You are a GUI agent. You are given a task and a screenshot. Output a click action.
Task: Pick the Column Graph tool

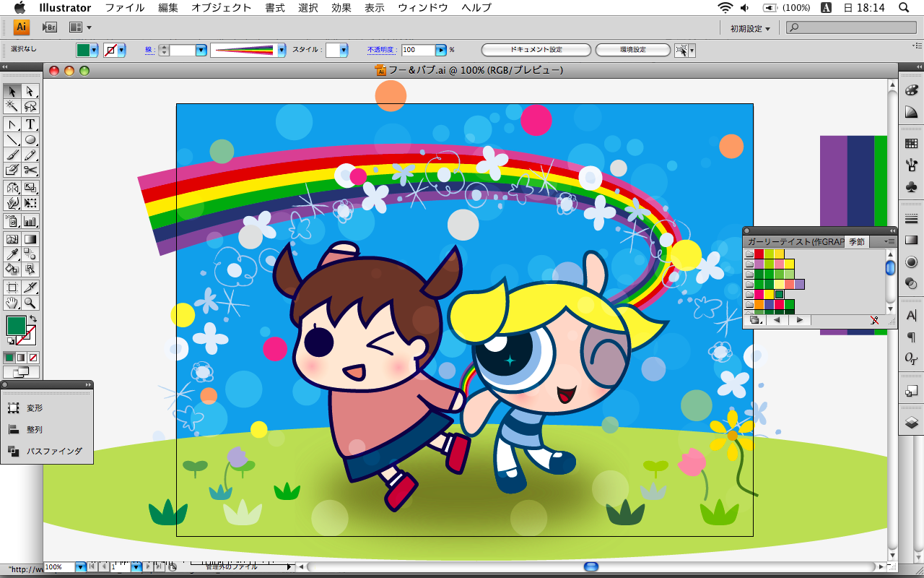tap(30, 221)
